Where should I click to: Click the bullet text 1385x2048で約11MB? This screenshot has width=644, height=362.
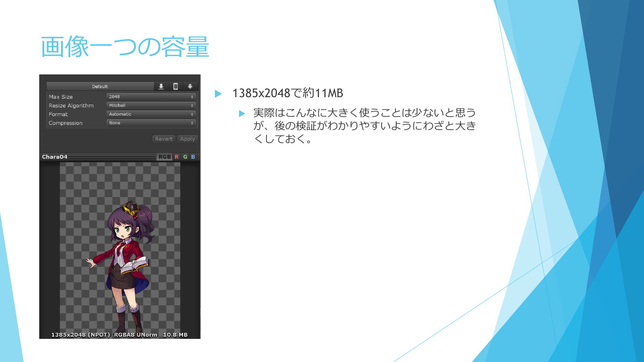point(287,93)
